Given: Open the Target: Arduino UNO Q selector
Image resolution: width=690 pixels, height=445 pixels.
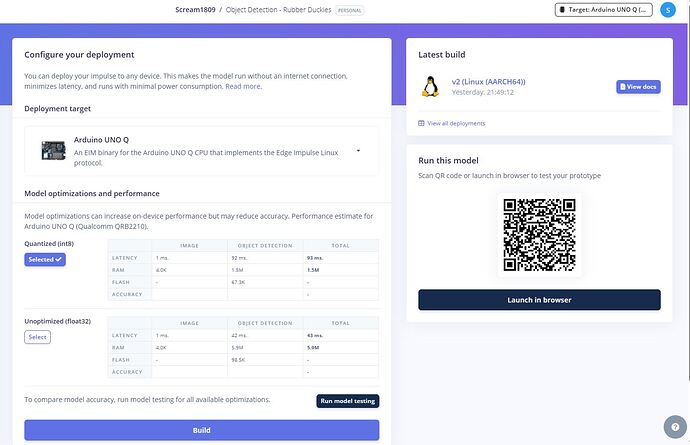Looking at the screenshot, I should click(x=603, y=10).
